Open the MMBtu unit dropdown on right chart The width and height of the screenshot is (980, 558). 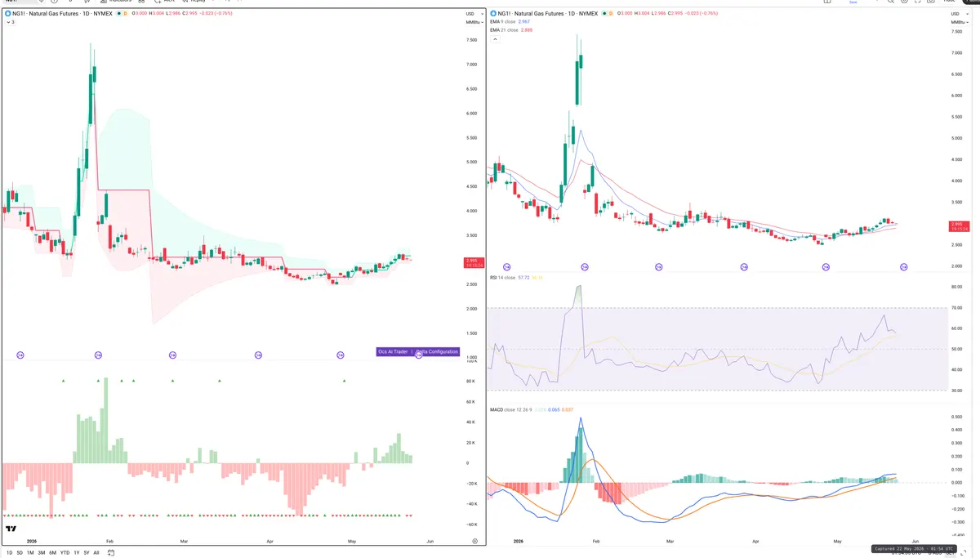click(959, 22)
